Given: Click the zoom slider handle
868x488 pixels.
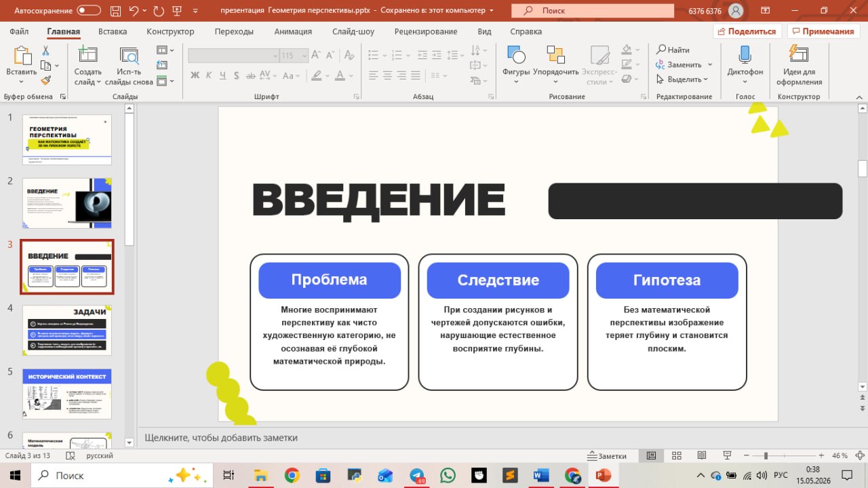Looking at the screenshot, I should click(x=766, y=455).
